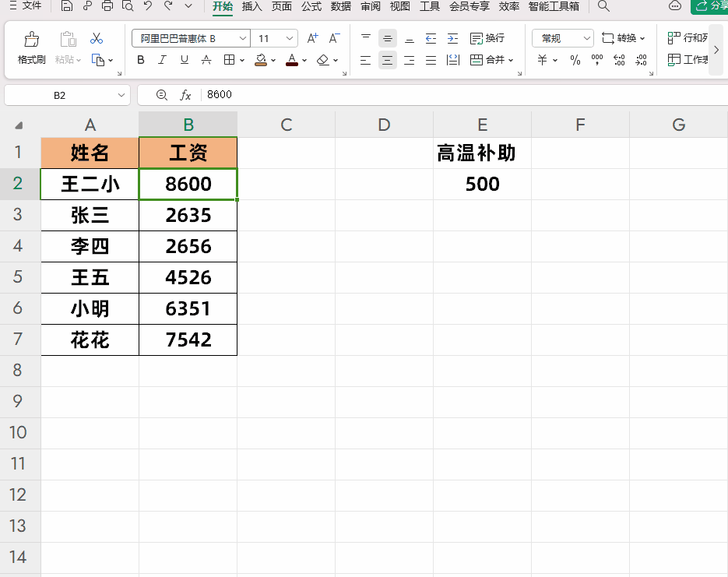Click the distributed alignment icon
The height and width of the screenshot is (577, 728).
(x=452, y=60)
